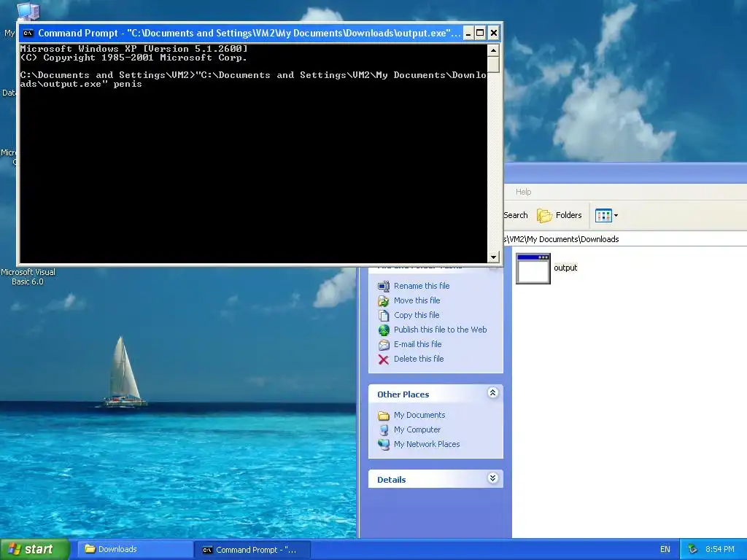Click the Rename this file link
747x560 pixels.
(x=422, y=286)
